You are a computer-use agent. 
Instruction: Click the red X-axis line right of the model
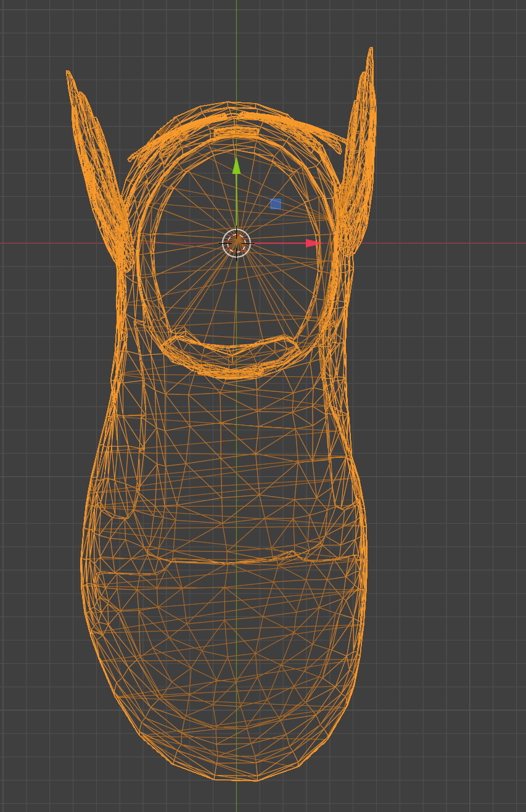point(444,243)
